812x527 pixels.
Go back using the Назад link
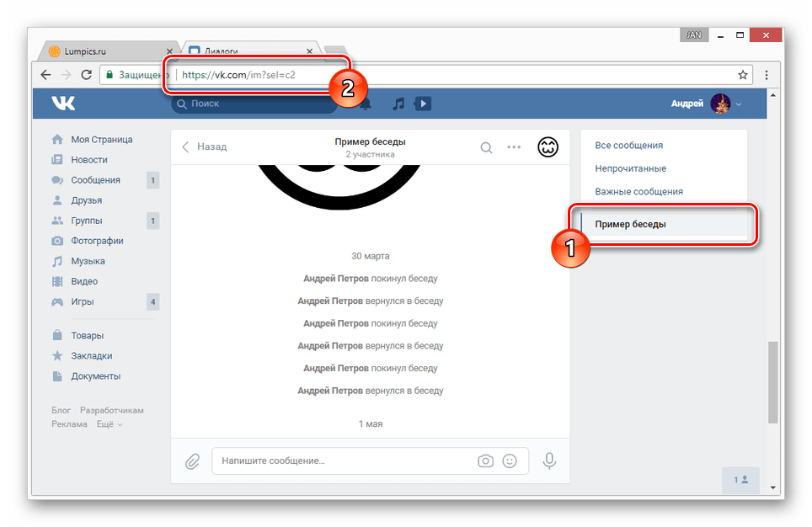pyautogui.click(x=205, y=146)
